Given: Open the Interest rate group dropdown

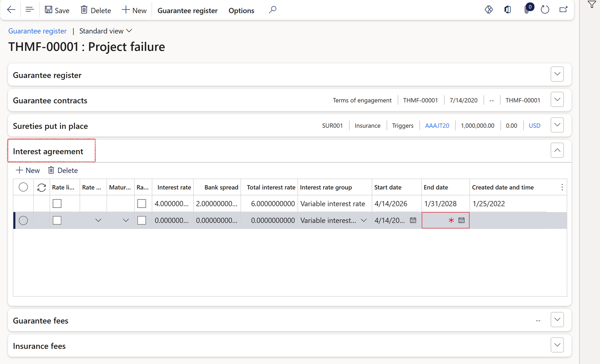Looking at the screenshot, I should 364,220.
